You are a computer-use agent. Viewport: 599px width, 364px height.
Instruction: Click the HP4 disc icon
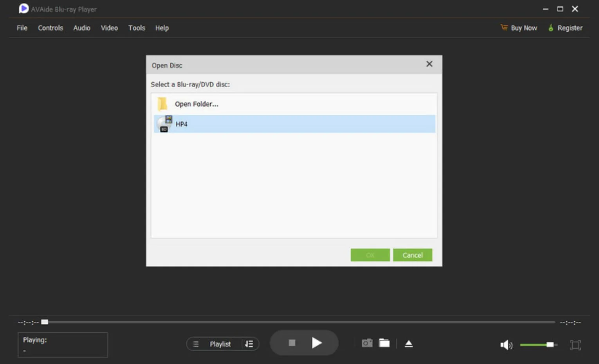pyautogui.click(x=165, y=124)
